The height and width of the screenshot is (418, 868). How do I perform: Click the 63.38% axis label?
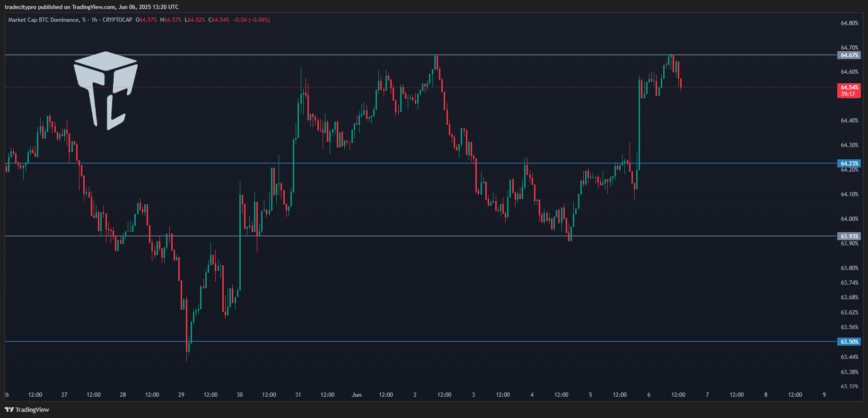pyautogui.click(x=850, y=372)
